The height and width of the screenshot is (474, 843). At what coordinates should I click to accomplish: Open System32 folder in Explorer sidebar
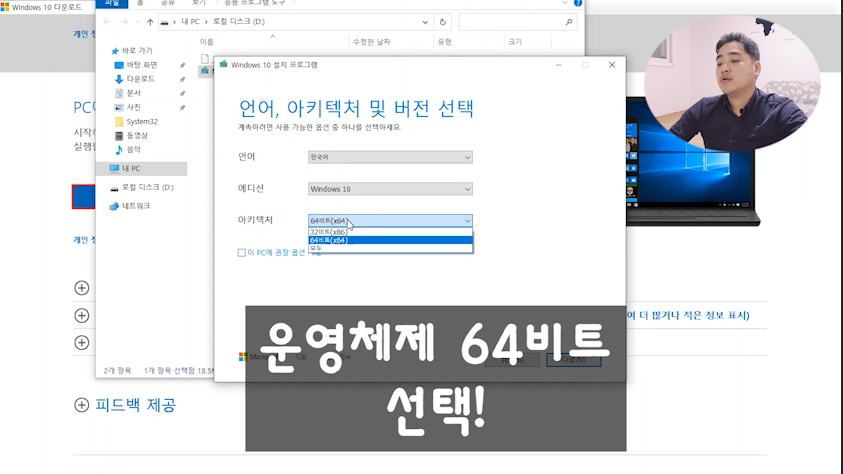tap(142, 121)
